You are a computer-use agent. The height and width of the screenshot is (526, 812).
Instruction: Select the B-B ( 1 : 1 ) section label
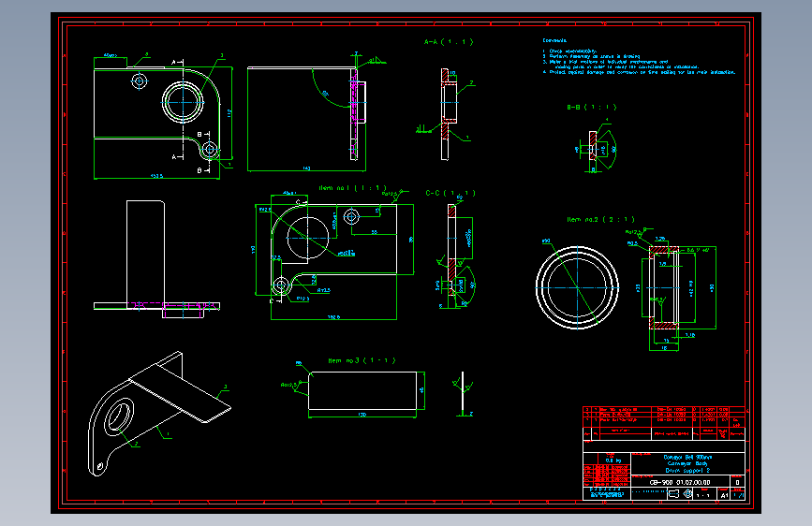(591, 108)
